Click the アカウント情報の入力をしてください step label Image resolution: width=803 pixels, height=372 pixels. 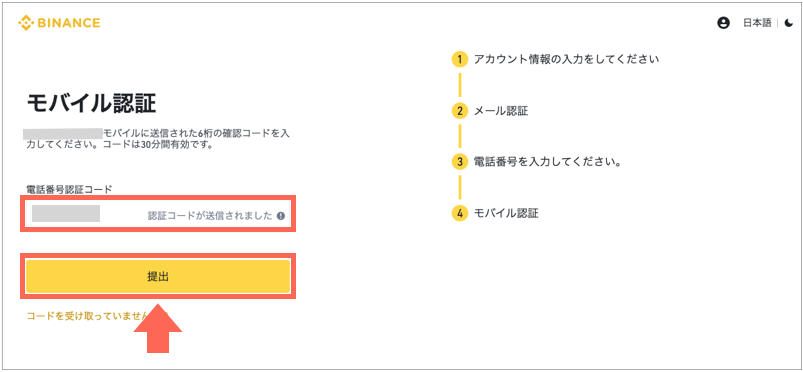point(566,59)
